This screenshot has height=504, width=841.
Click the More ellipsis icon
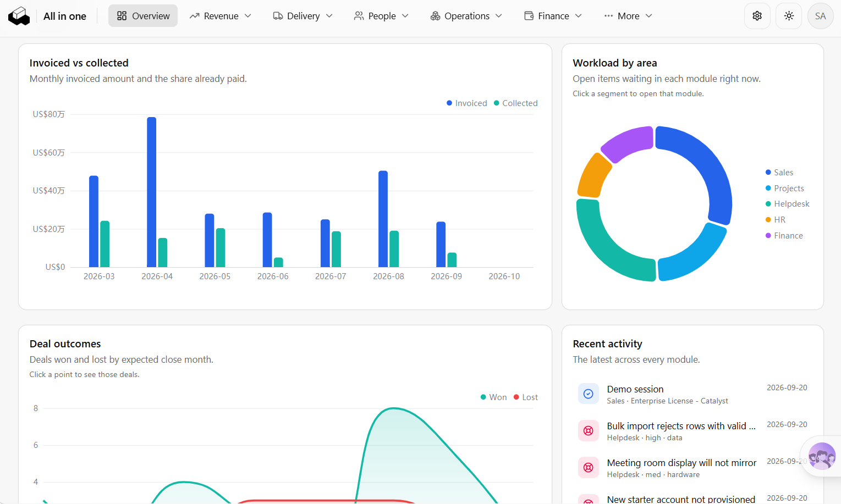pos(608,16)
